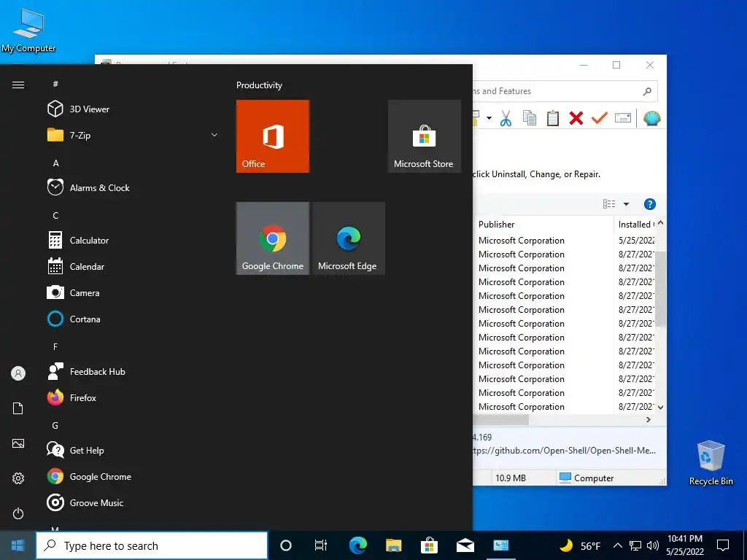The height and width of the screenshot is (560, 747).
Task: Open Pictures from the Start sidebar
Action: 18,443
